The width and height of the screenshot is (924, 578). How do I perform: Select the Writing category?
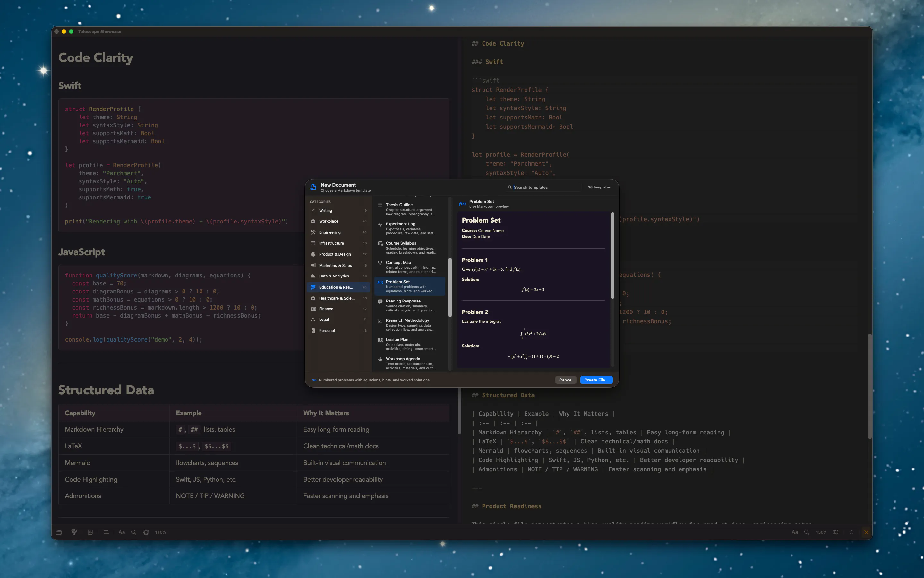click(x=339, y=211)
